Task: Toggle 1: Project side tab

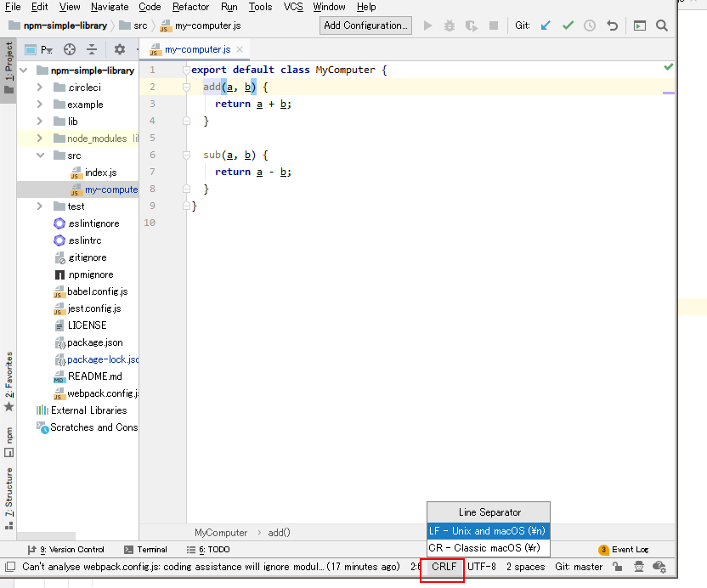Action: coord(8,69)
